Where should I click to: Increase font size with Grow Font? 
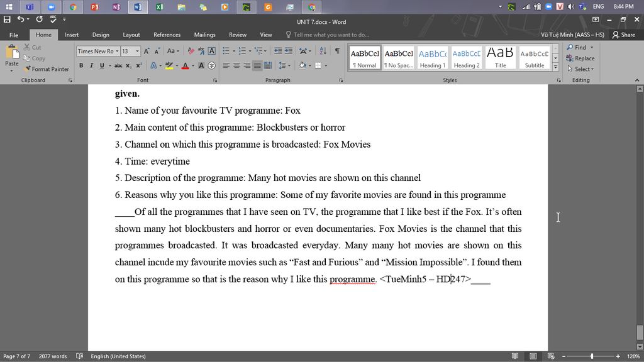(x=147, y=51)
